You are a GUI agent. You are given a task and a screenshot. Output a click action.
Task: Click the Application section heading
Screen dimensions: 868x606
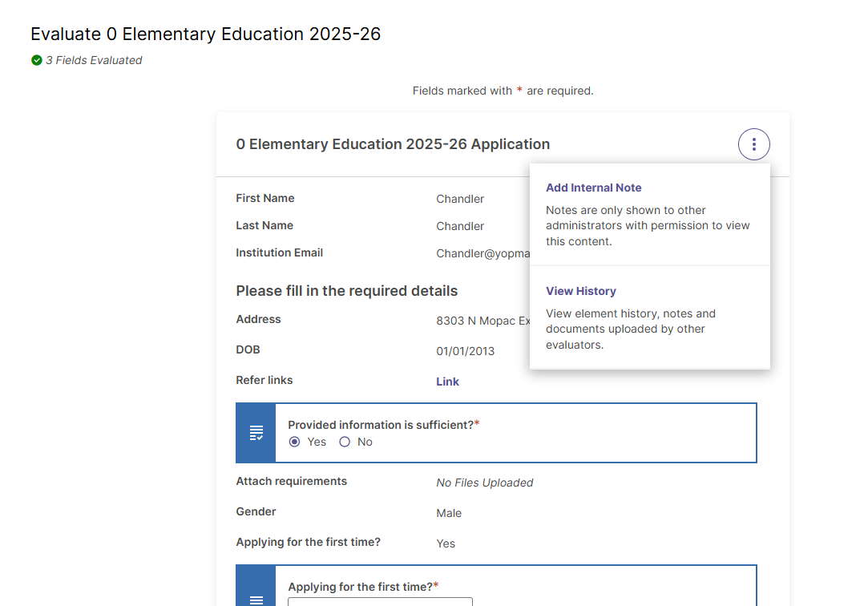(393, 144)
